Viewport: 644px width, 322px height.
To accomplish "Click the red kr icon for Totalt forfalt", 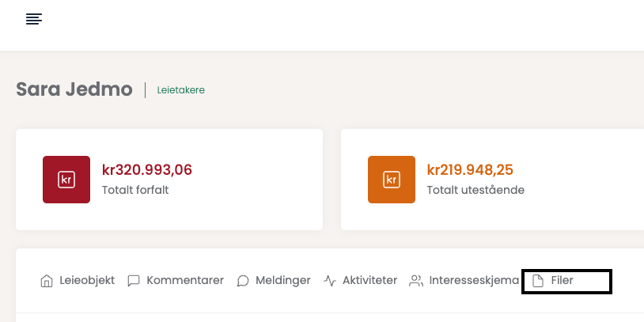I will click(x=66, y=180).
